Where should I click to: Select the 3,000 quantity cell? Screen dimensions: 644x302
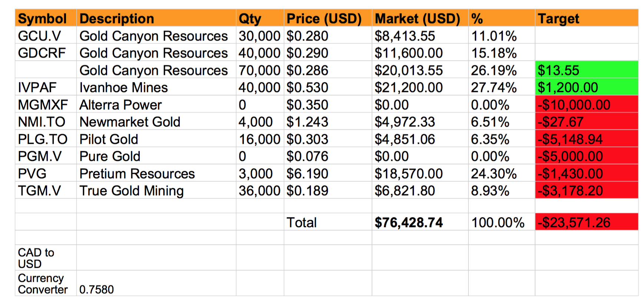[x=260, y=173]
